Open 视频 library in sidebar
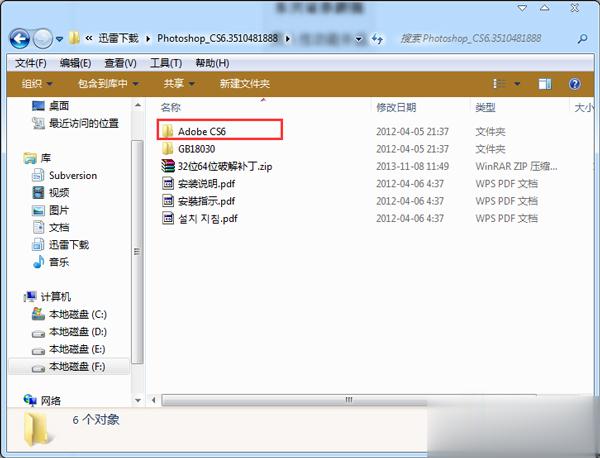Image resolution: width=600 pixels, height=458 pixels. pos(59,192)
